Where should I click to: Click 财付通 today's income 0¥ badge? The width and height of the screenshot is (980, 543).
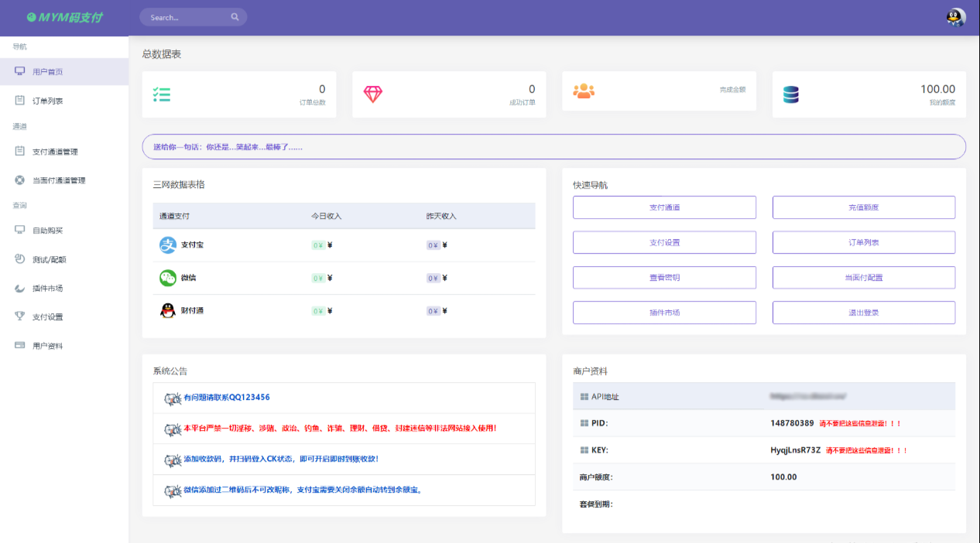pos(318,311)
